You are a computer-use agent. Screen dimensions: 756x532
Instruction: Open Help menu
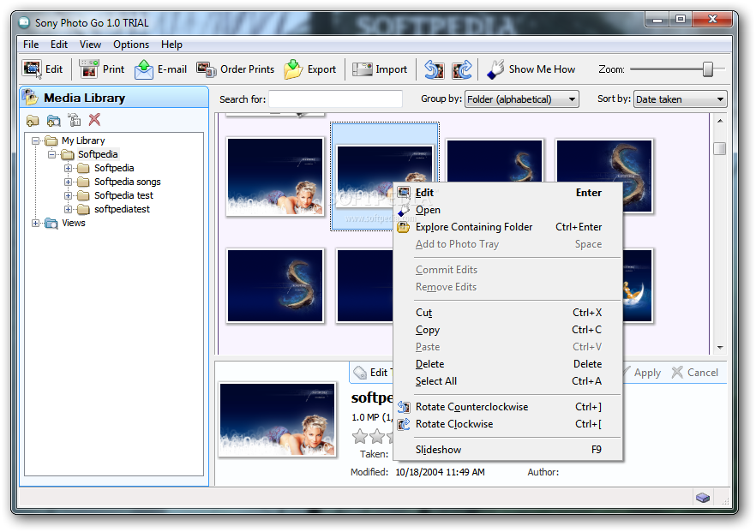coord(171,45)
